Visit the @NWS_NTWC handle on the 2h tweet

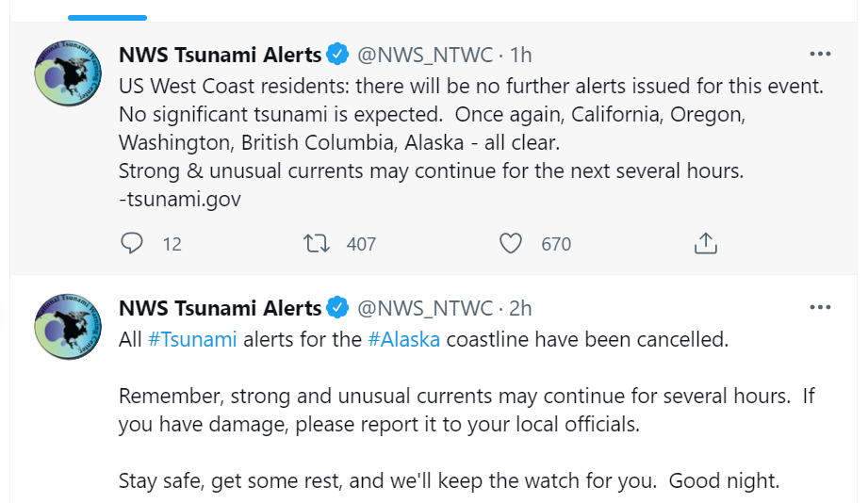[424, 308]
